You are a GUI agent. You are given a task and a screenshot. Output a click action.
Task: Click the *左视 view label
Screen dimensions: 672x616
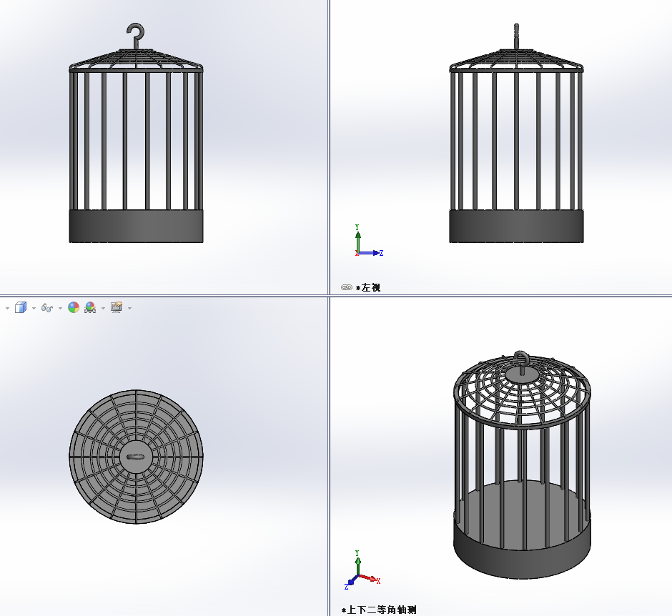(368, 287)
